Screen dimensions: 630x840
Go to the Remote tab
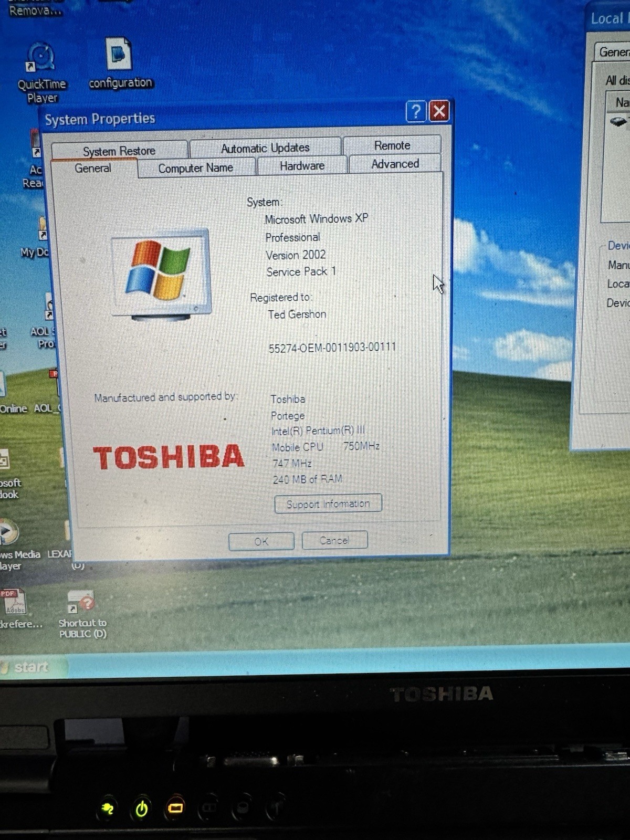(x=392, y=145)
